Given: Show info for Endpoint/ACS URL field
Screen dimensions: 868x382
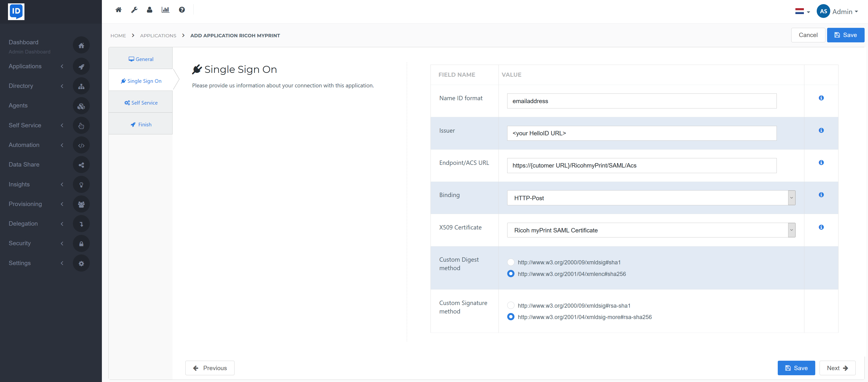Looking at the screenshot, I should click(x=821, y=162).
